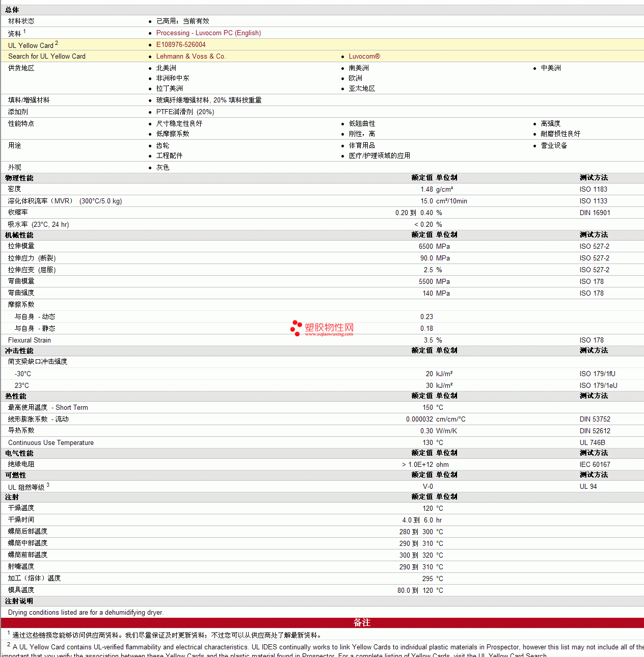Select the 亚太地区 region entry
This screenshot has width=644, height=657.
tap(362, 88)
